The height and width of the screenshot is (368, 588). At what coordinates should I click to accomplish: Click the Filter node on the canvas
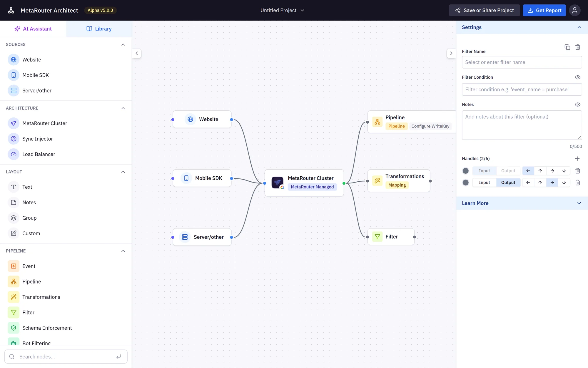tap(391, 237)
